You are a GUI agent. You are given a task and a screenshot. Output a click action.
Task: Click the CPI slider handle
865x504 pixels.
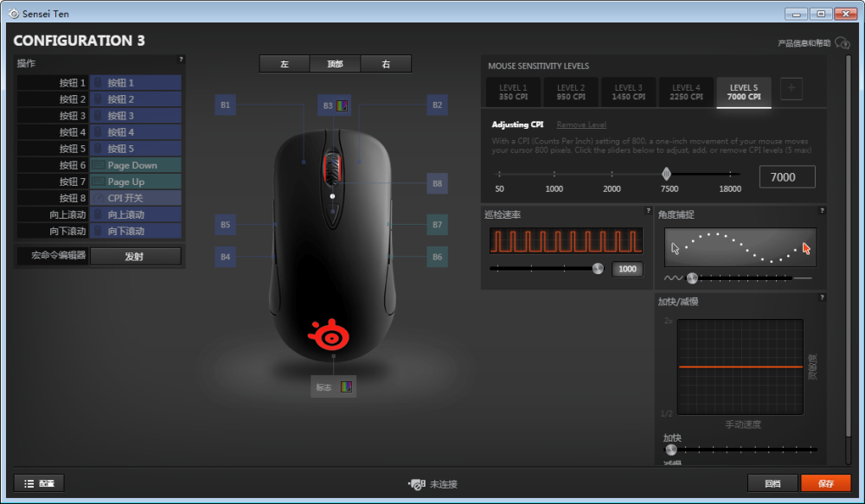[666, 175]
